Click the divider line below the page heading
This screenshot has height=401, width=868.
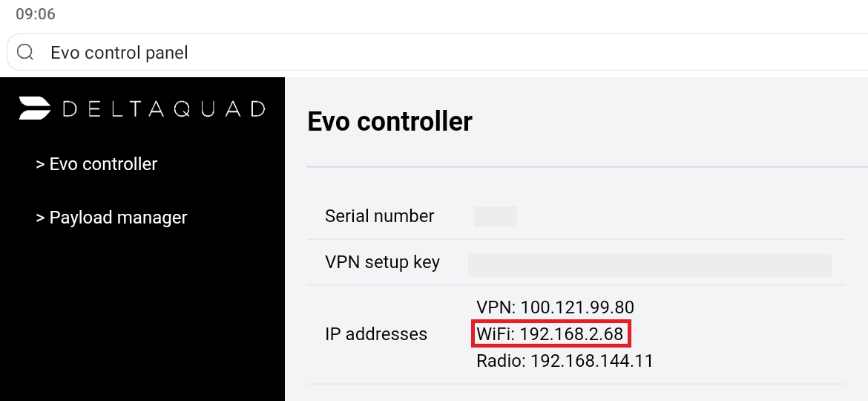[586, 167]
